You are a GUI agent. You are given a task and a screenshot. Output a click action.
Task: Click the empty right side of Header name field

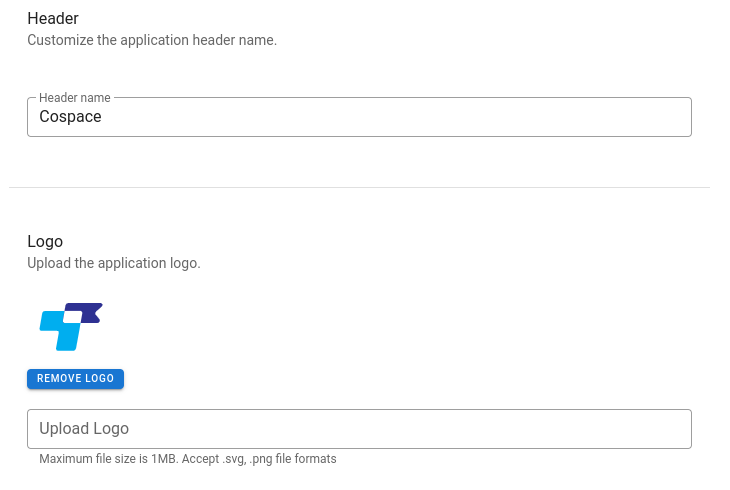[512, 117]
